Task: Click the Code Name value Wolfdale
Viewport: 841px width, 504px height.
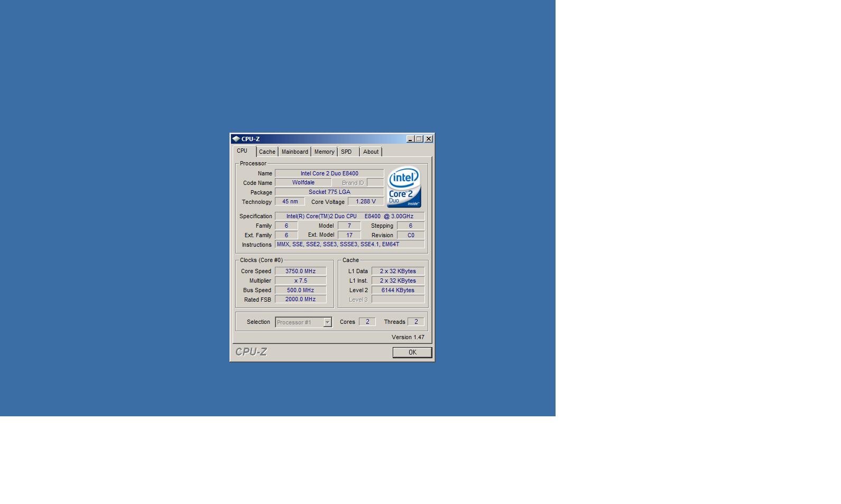Action: tap(303, 182)
